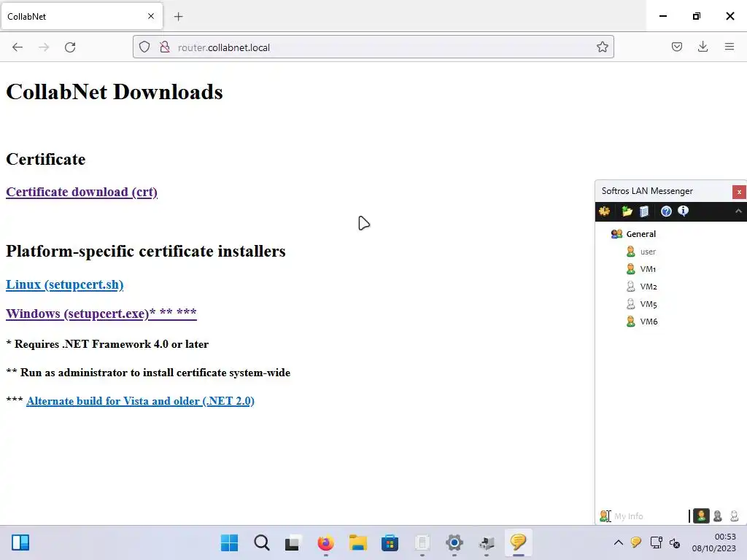Open network status tray icon
This screenshot has width=747, height=560.
tap(656, 542)
